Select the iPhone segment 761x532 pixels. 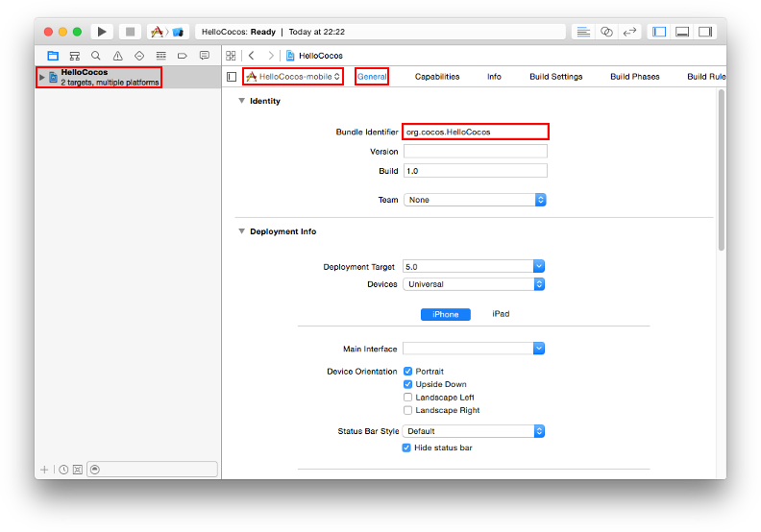click(446, 314)
